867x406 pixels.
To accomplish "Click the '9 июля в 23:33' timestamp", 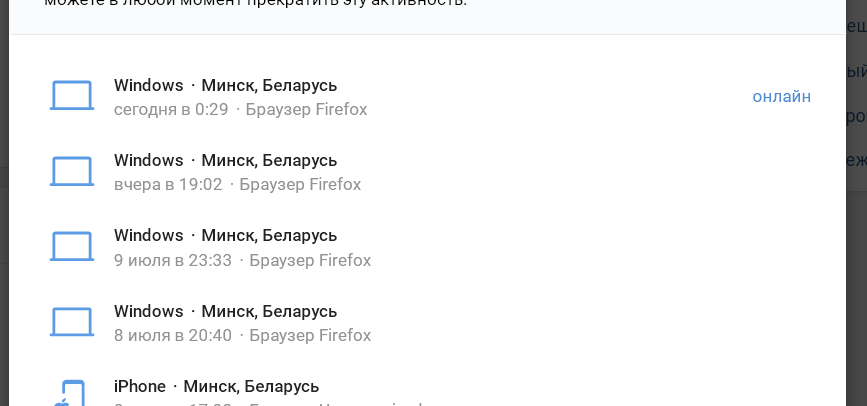I will pos(173,260).
